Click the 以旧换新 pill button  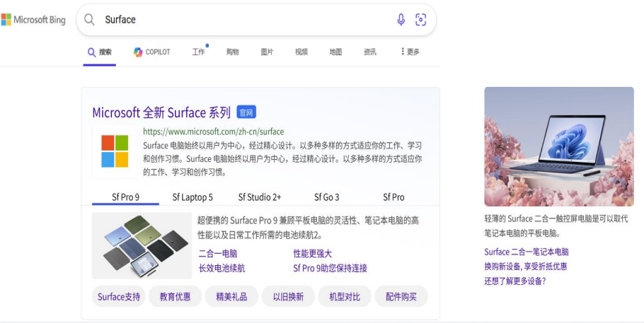click(x=288, y=297)
